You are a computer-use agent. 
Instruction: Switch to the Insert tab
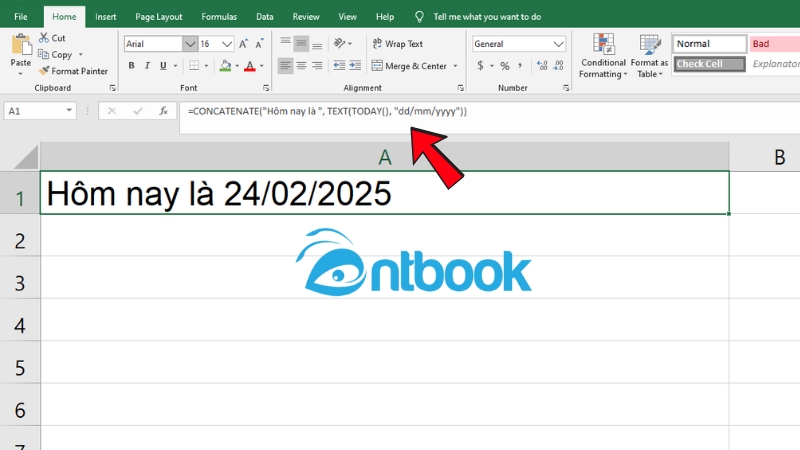click(106, 17)
